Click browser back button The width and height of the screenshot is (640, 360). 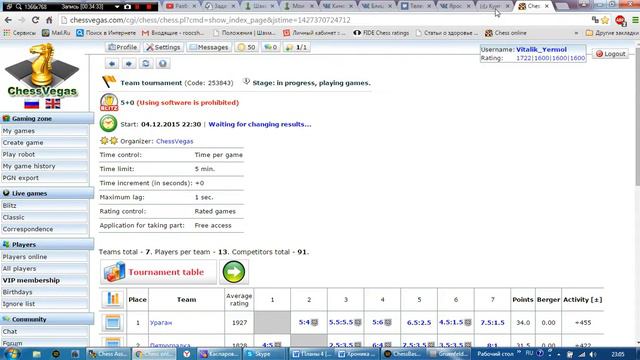pyautogui.click(x=8, y=20)
